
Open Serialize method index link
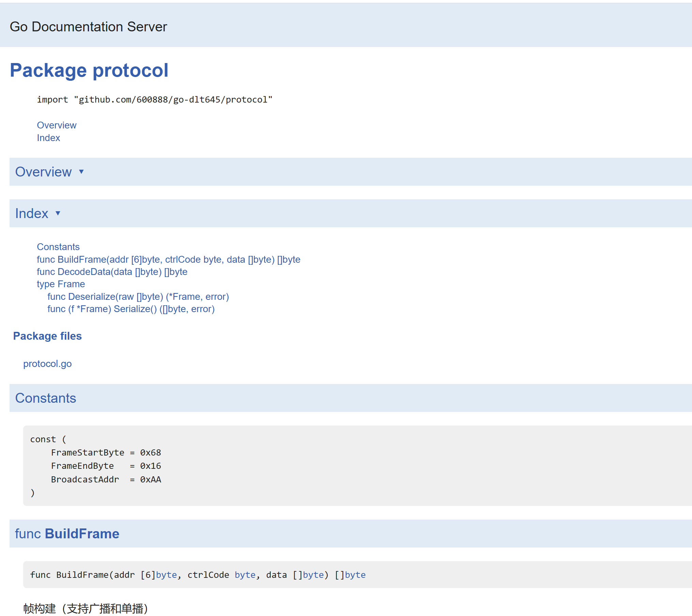[x=131, y=309]
